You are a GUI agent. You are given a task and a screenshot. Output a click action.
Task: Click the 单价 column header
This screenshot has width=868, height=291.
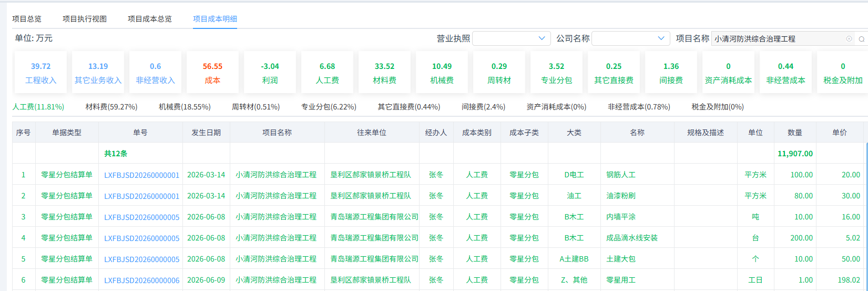[x=840, y=133]
